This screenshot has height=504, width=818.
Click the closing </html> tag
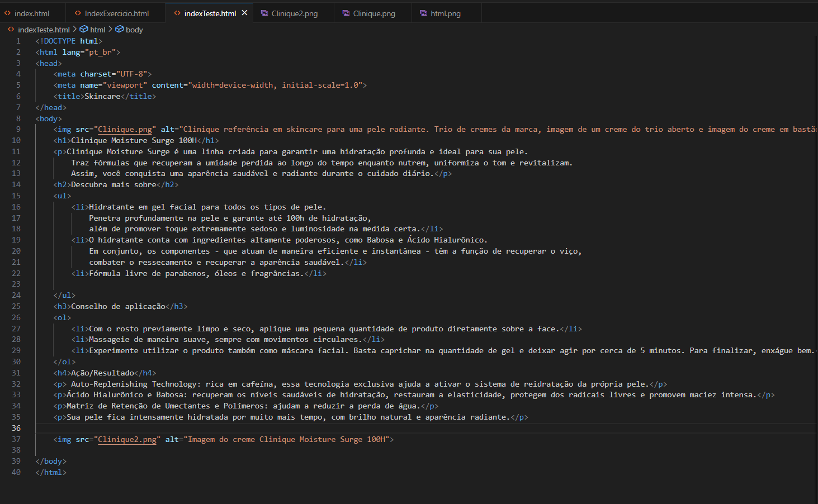(x=51, y=473)
